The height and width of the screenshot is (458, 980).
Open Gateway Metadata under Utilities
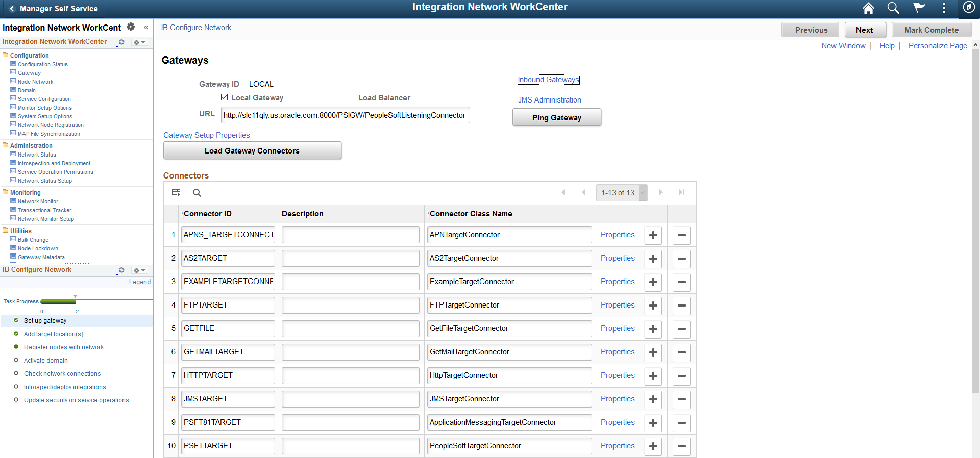(41, 257)
